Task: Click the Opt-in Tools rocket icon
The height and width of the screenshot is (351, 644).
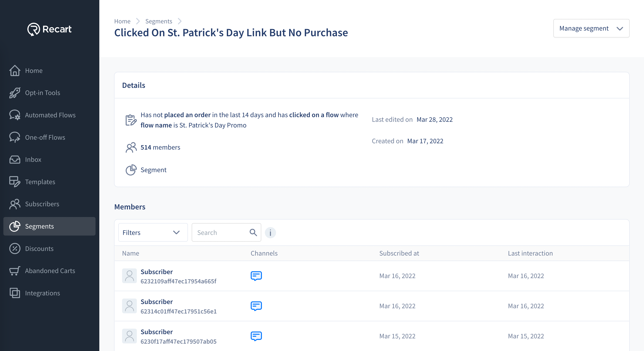Action: 15,93
